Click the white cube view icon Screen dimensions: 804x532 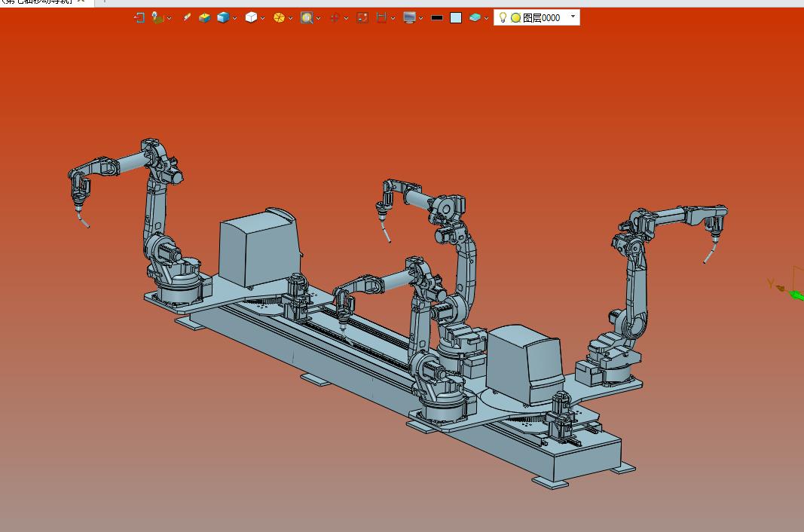[251, 18]
